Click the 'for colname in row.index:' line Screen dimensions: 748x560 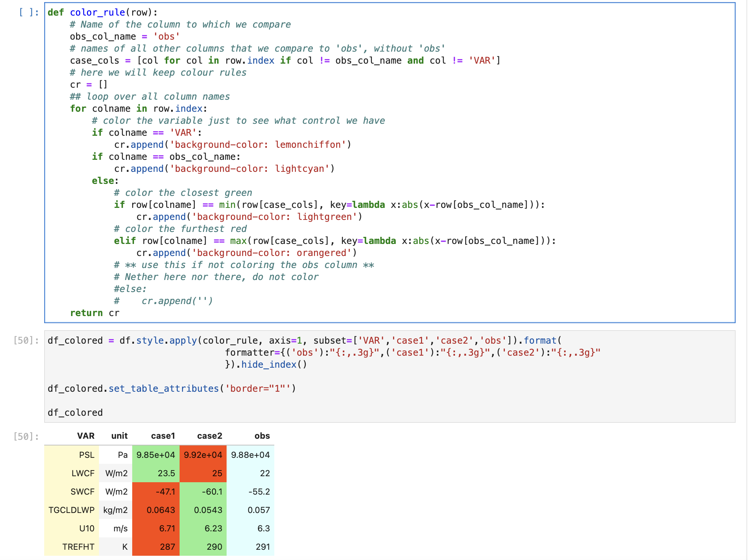click(x=139, y=109)
